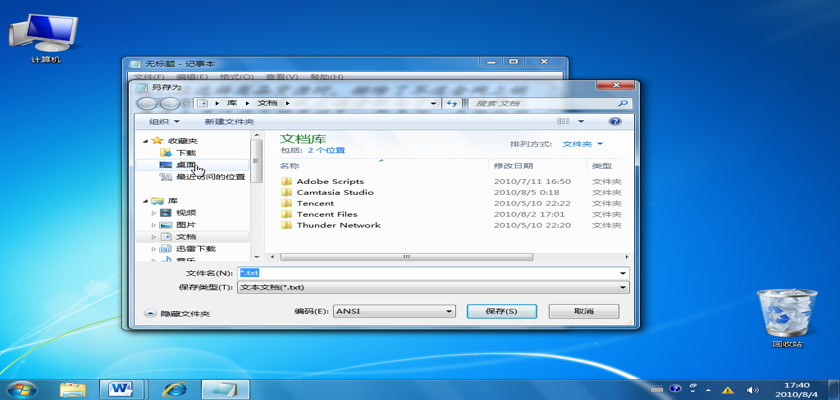
Task: Open the help icon in dialog toolbar
Action: click(615, 121)
